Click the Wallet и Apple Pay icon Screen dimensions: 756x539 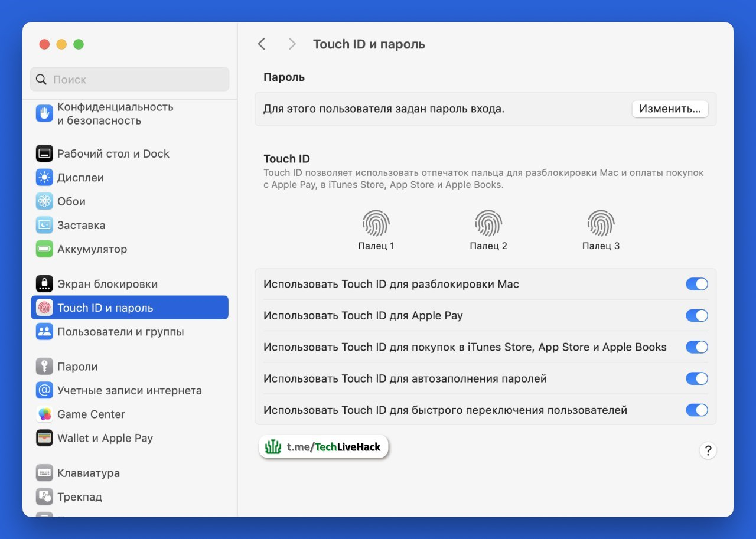(x=44, y=438)
